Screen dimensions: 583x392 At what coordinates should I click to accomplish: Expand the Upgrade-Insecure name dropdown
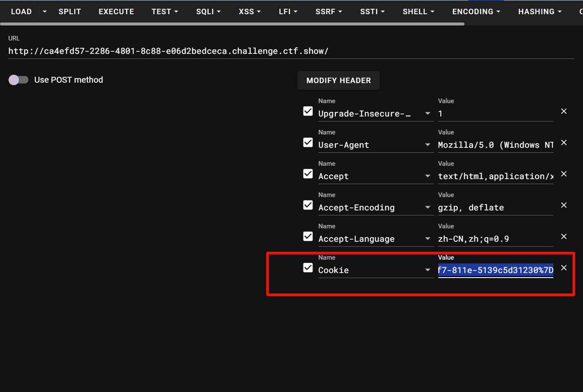coord(427,114)
